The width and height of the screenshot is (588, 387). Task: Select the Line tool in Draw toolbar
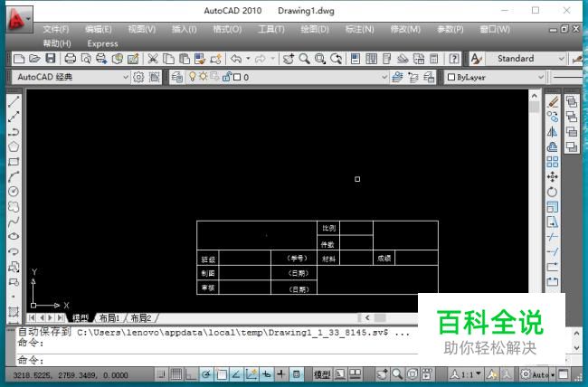point(14,101)
